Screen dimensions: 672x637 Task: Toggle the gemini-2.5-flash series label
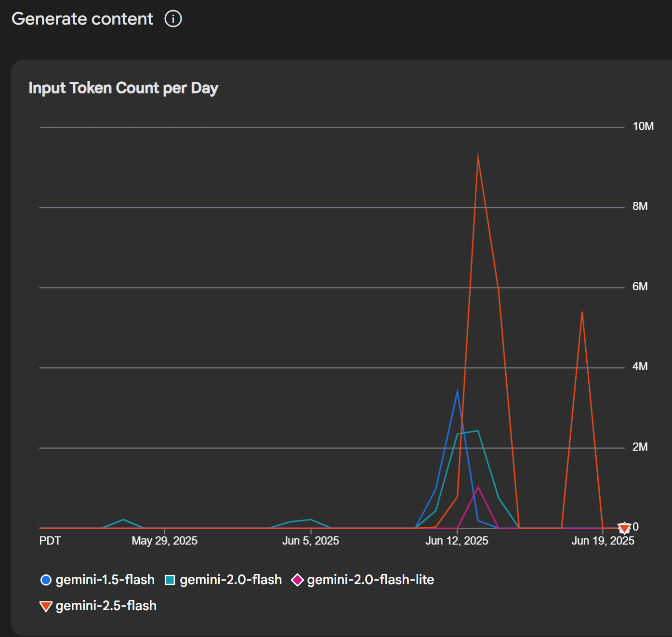point(106,606)
